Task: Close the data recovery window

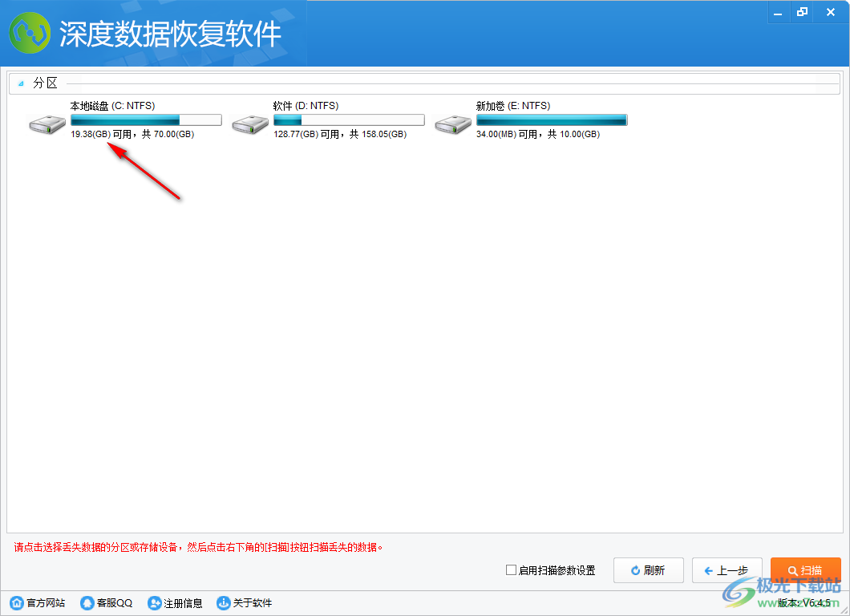Action: pos(831,13)
